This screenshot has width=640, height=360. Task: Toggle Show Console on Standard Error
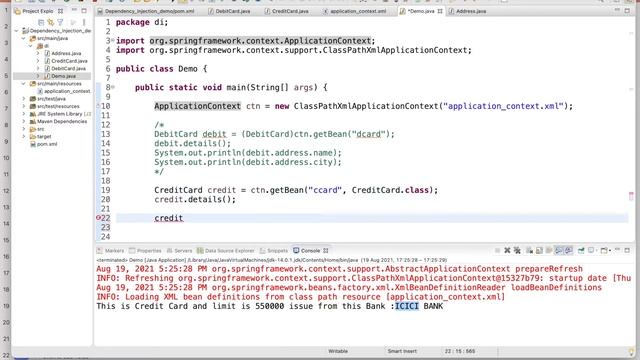tap(569, 250)
